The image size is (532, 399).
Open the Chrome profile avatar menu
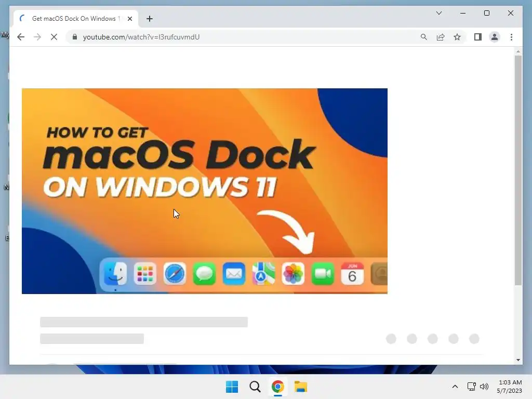[495, 37]
